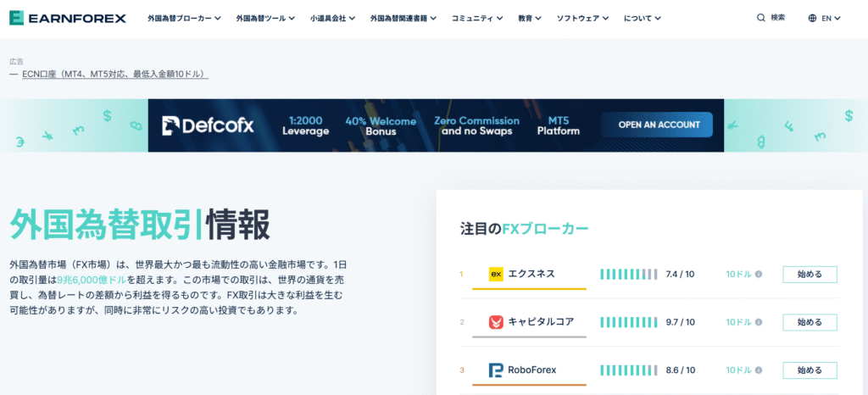Click the 注目のFXブローカー heading

[x=524, y=229]
